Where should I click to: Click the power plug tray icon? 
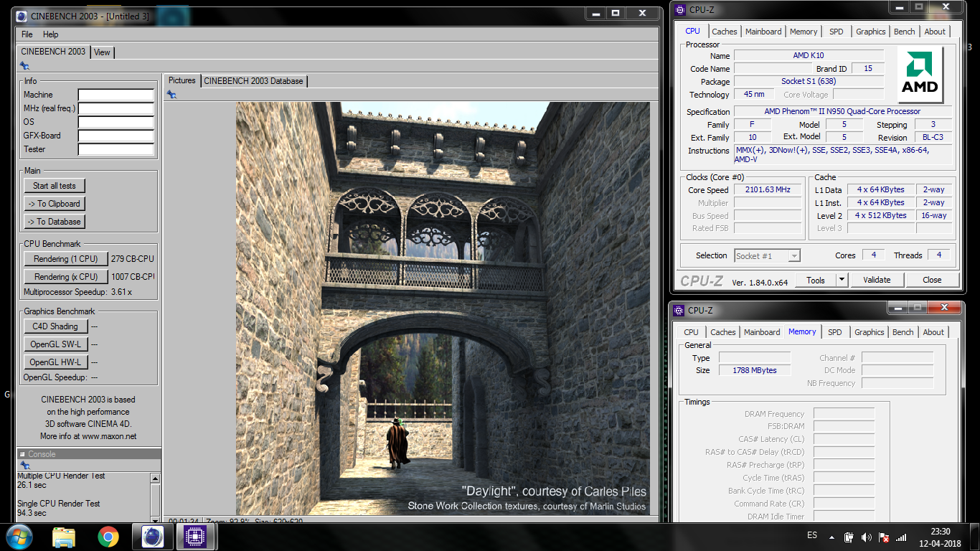coord(849,537)
